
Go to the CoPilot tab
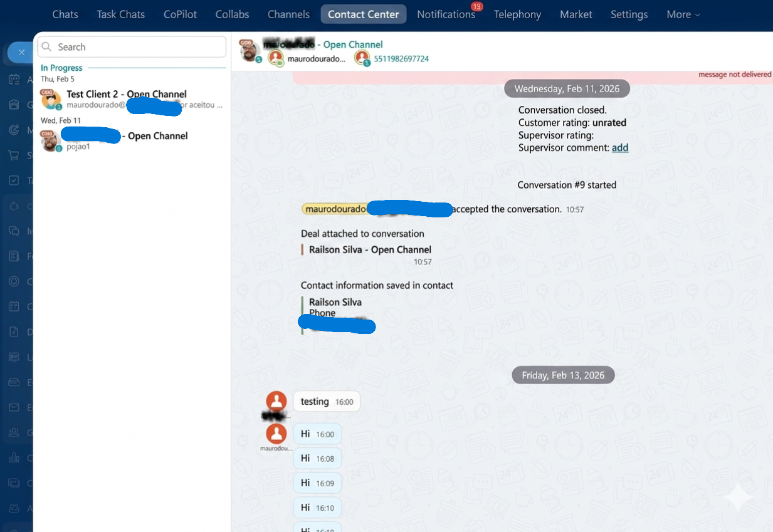click(180, 14)
